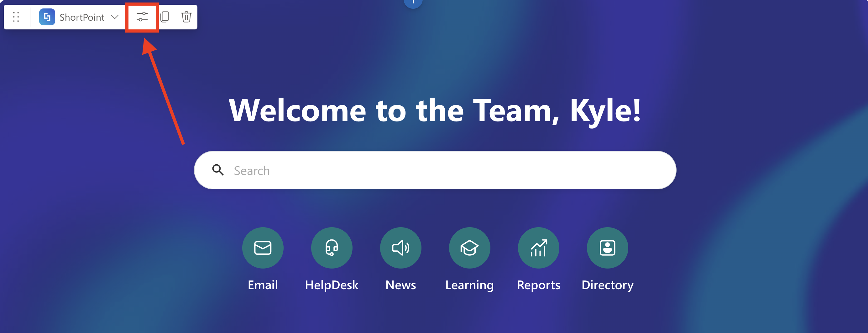Click the HelpDesk label
Image resolution: width=868 pixels, height=333 pixels.
click(332, 285)
